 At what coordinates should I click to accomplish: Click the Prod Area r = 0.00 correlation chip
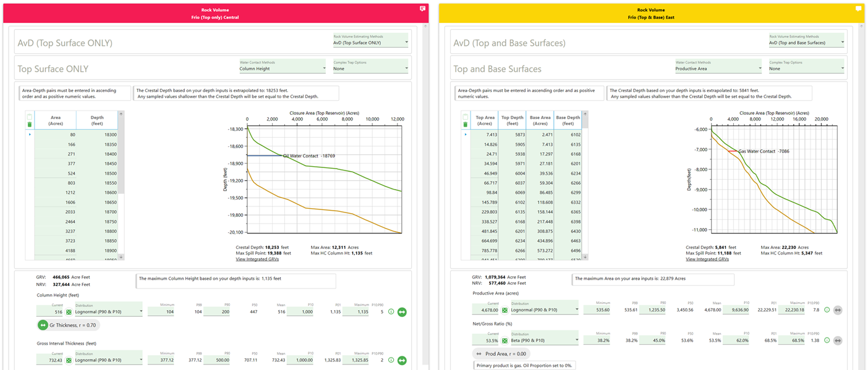coord(502,354)
